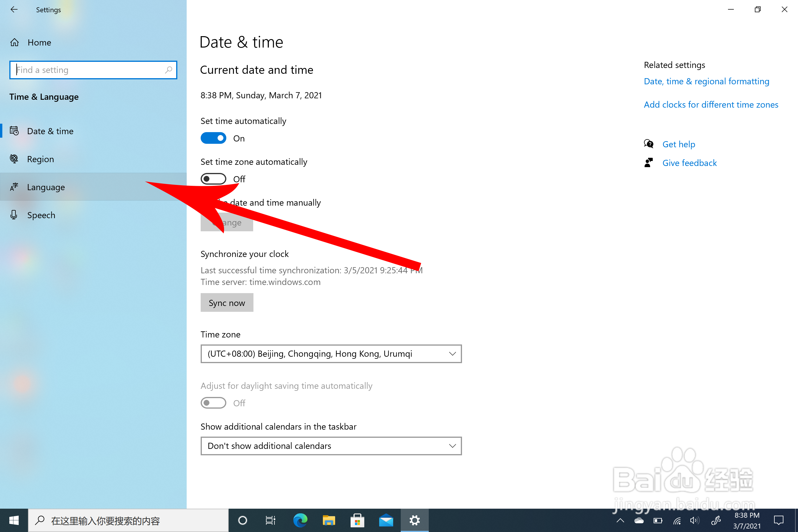Screen dimensions: 798x532
Task: Open the Speech settings page
Action: pos(41,215)
